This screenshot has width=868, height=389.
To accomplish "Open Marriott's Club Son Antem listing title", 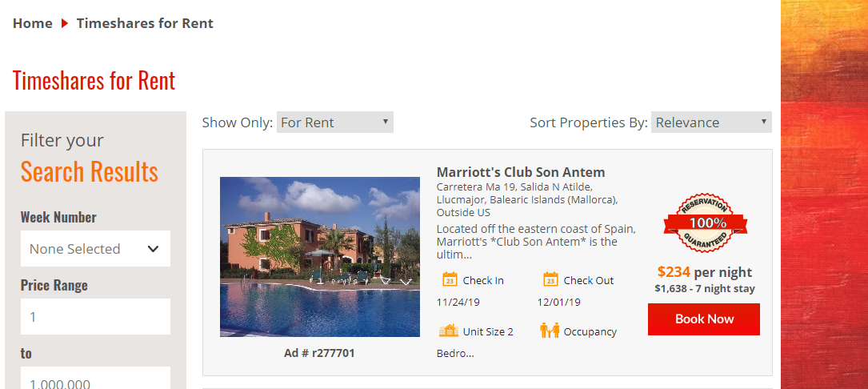I will pos(521,172).
